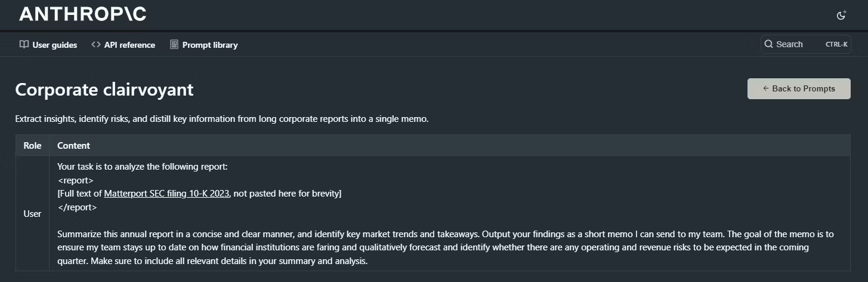Click the closing report tag line
The width and height of the screenshot is (868, 282).
77,207
